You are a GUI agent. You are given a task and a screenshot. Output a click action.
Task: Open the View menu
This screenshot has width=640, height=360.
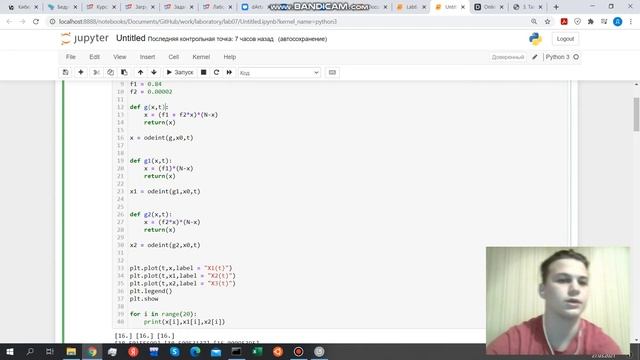120,57
